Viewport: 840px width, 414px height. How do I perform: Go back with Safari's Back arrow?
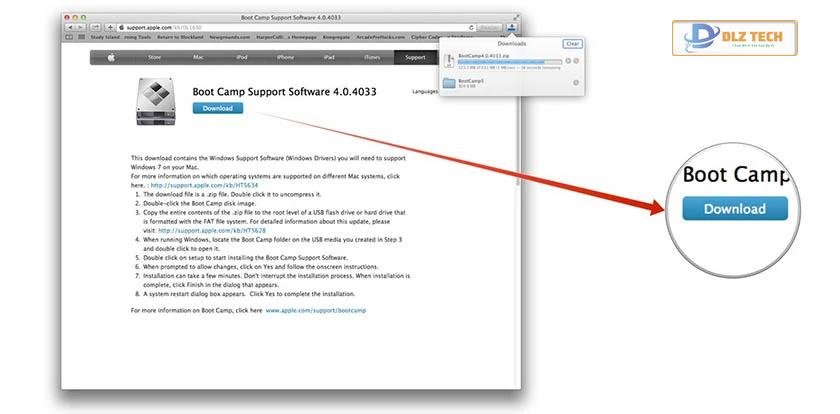pos(70,27)
